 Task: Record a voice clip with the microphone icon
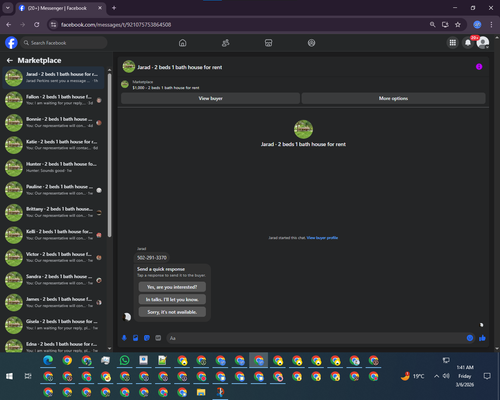coord(124,338)
